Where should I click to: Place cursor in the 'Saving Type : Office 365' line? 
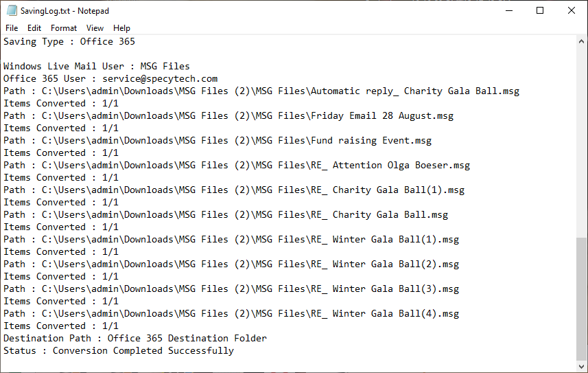(x=69, y=41)
